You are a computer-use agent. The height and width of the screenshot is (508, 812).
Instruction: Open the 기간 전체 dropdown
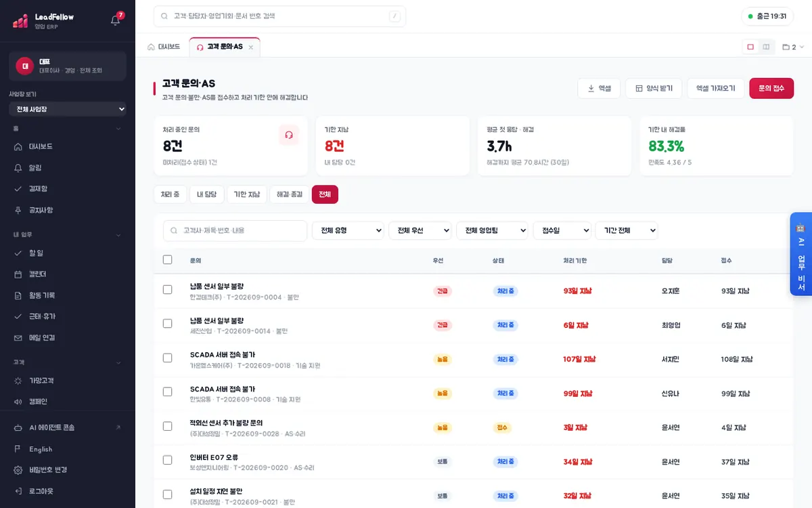[x=627, y=230]
